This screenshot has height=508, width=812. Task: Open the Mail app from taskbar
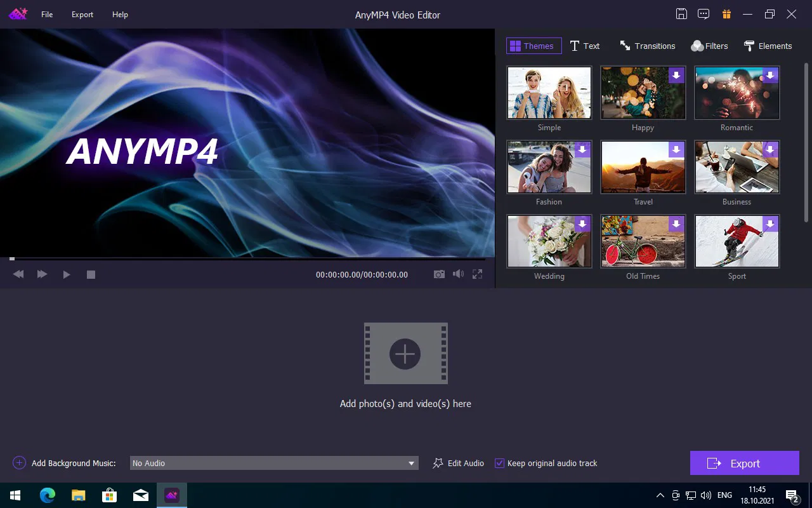(x=140, y=495)
